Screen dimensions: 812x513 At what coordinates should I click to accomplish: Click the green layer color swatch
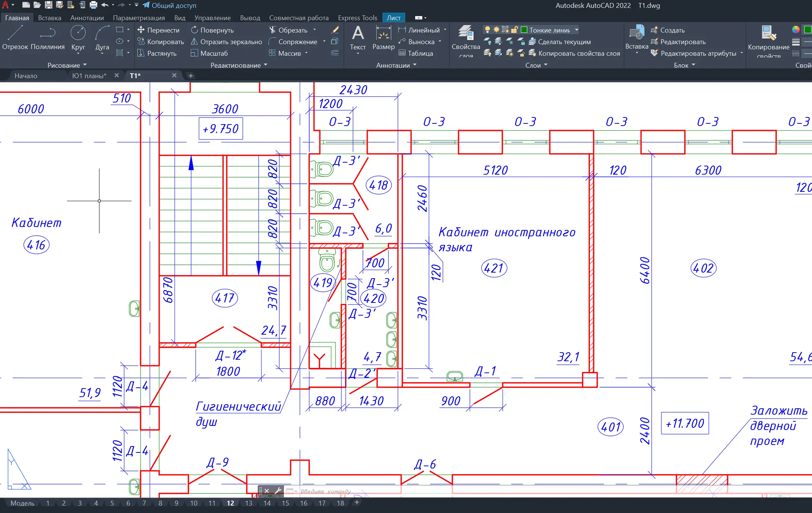click(524, 30)
